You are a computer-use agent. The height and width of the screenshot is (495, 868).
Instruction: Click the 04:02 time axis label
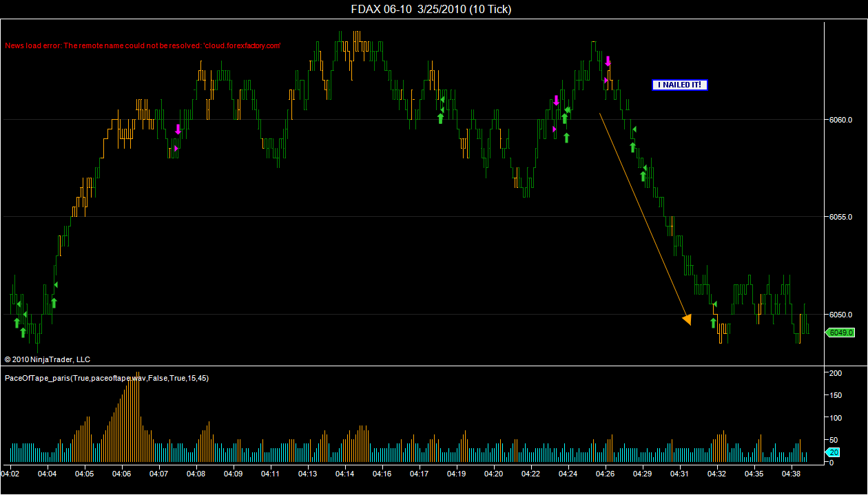click(10, 474)
